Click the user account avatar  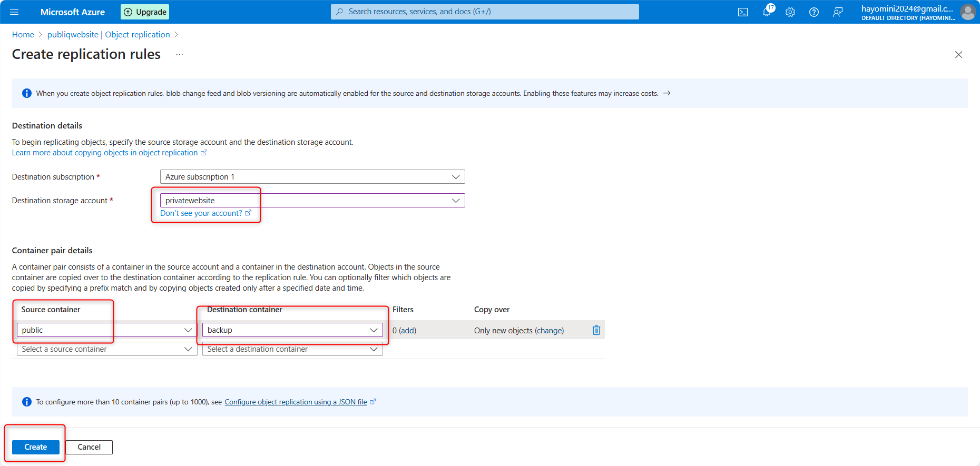(x=968, y=12)
